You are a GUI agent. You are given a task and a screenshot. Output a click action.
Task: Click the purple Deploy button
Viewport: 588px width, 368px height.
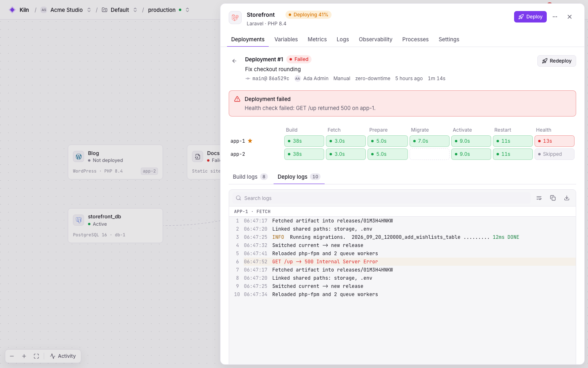530,17
